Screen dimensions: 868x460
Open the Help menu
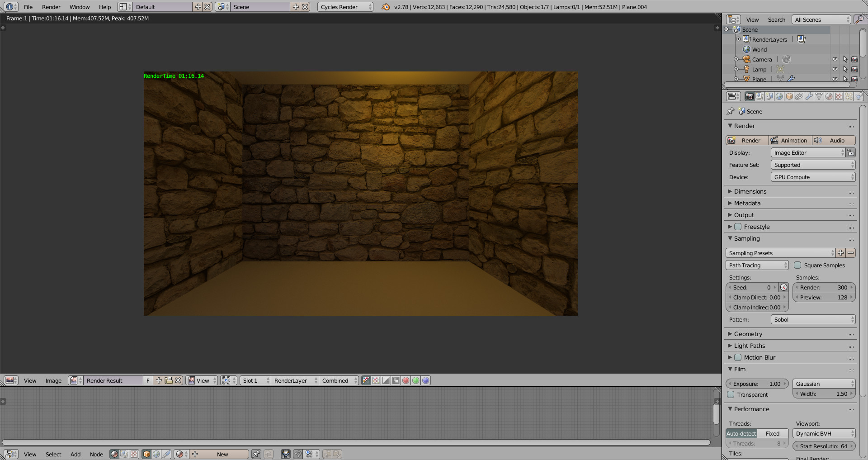(105, 7)
